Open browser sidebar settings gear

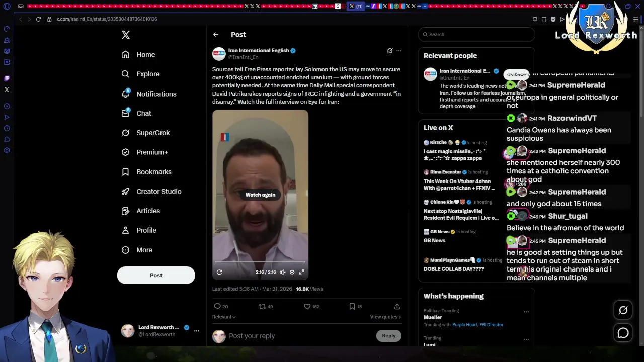pos(7,150)
